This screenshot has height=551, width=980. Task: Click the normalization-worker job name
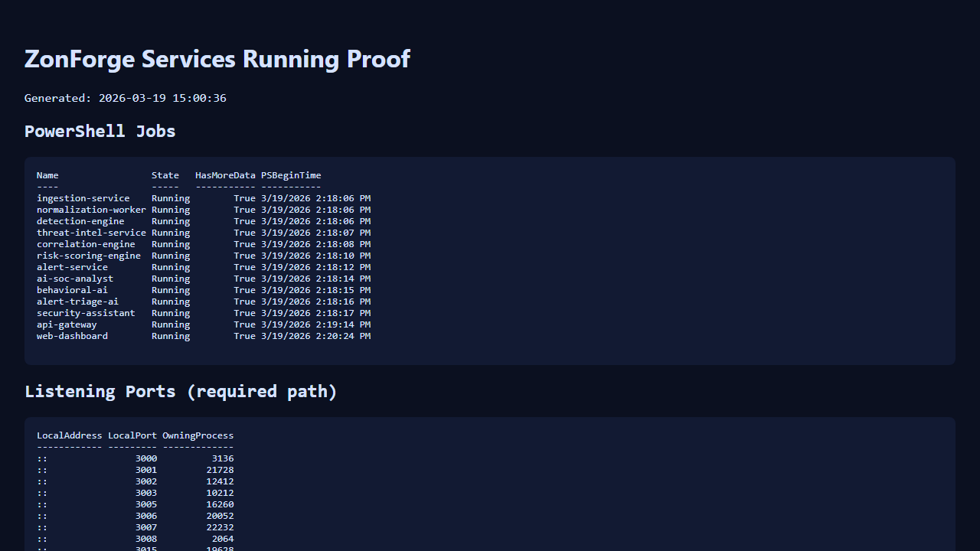tap(91, 210)
